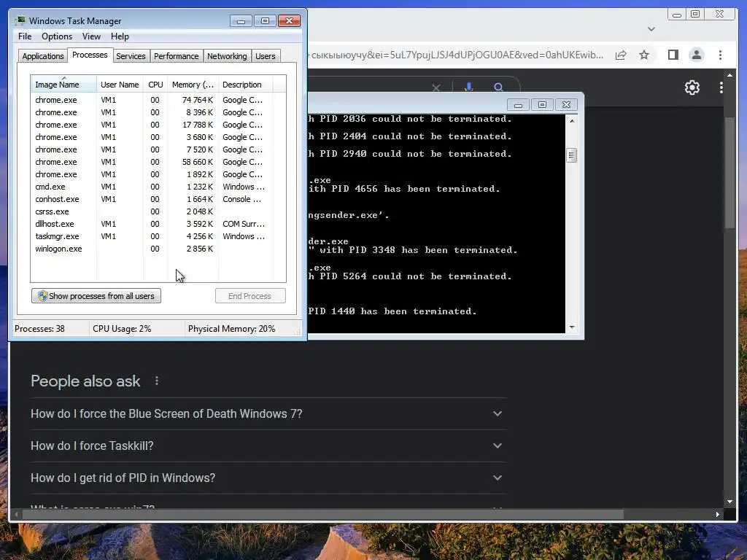The image size is (747, 560).
Task: Select chrome.exe row using 17 788 K
Action: pyautogui.click(x=158, y=125)
